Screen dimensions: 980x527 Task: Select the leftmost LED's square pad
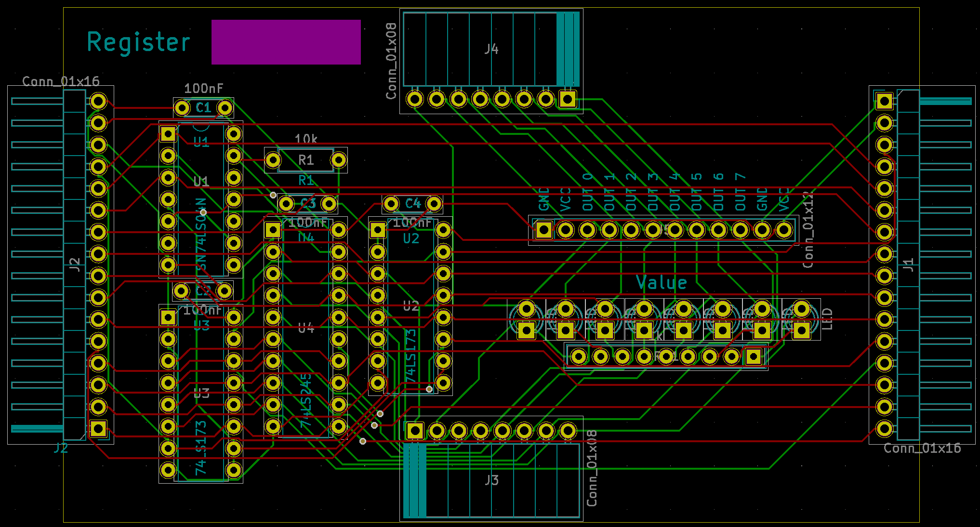(x=526, y=330)
